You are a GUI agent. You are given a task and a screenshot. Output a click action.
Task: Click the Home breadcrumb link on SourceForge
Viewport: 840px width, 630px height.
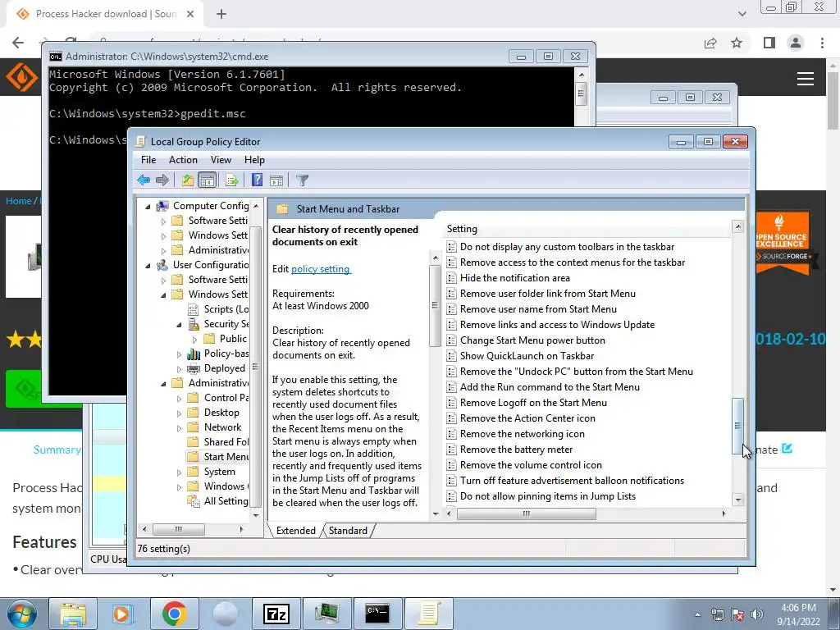[19, 201]
